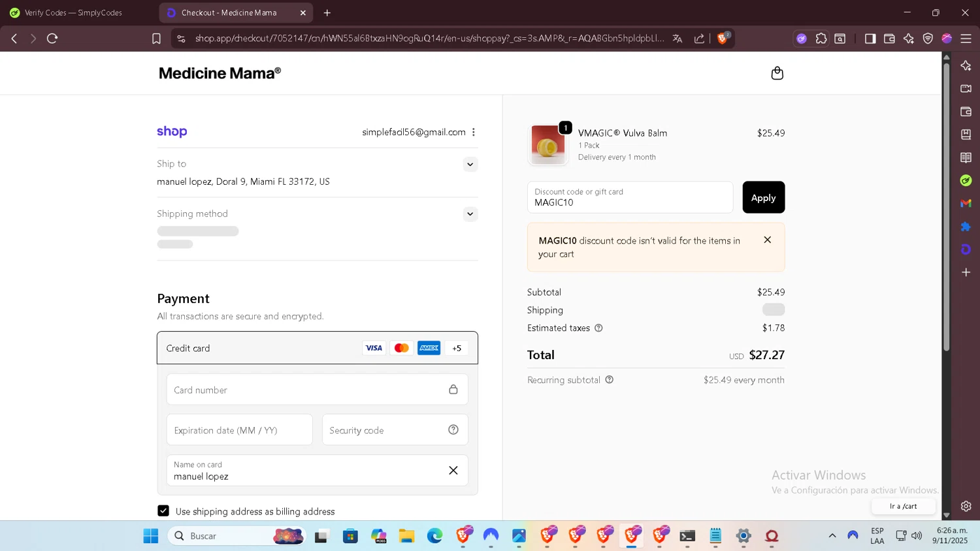Open site settings icon in address bar
Screen dimensions: 980x551
[x=181, y=39]
